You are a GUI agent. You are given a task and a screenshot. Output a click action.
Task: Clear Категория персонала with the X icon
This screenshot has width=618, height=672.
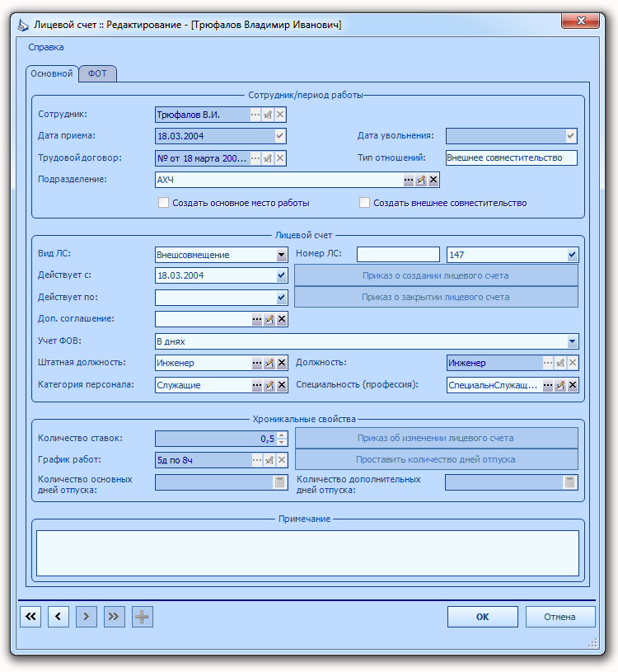(x=281, y=385)
